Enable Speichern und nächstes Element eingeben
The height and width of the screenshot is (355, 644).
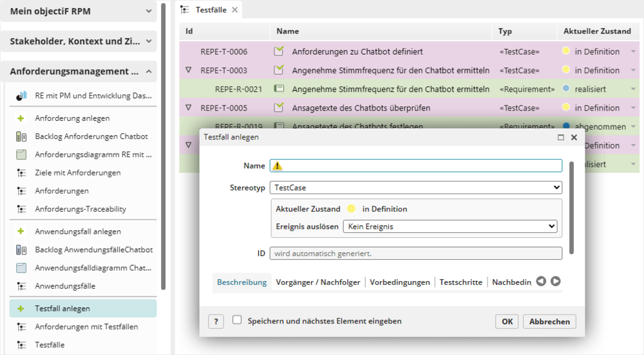point(237,320)
